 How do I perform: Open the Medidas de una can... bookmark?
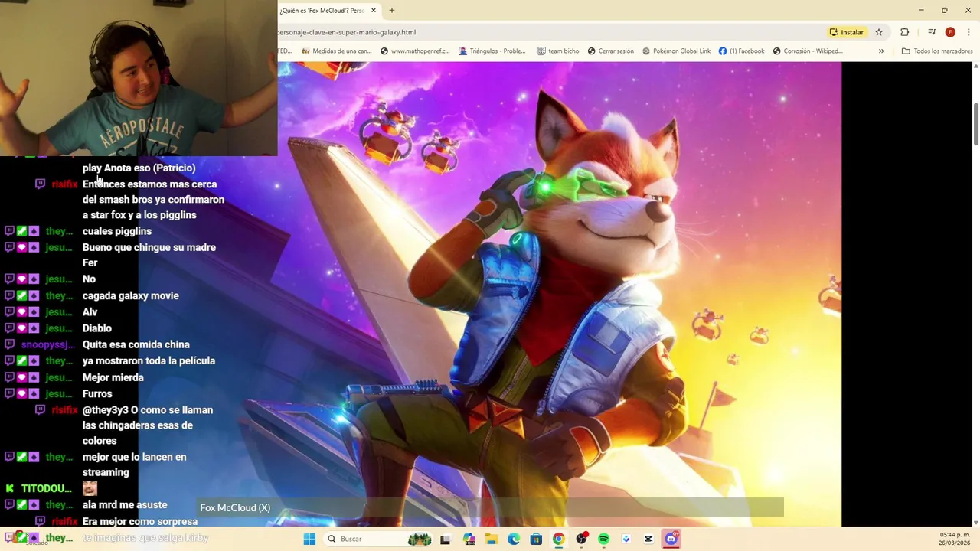coord(337,51)
